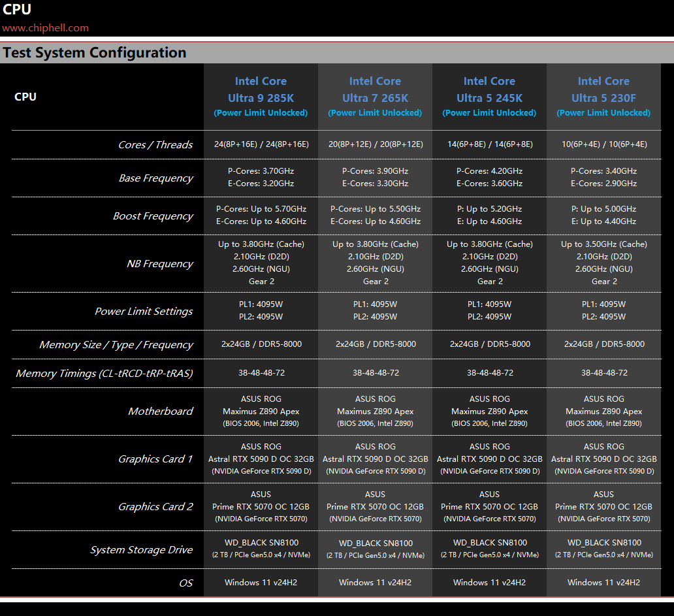Screen dimensions: 674x616
Task: Click the Motherboard row label
Action: coord(161,412)
